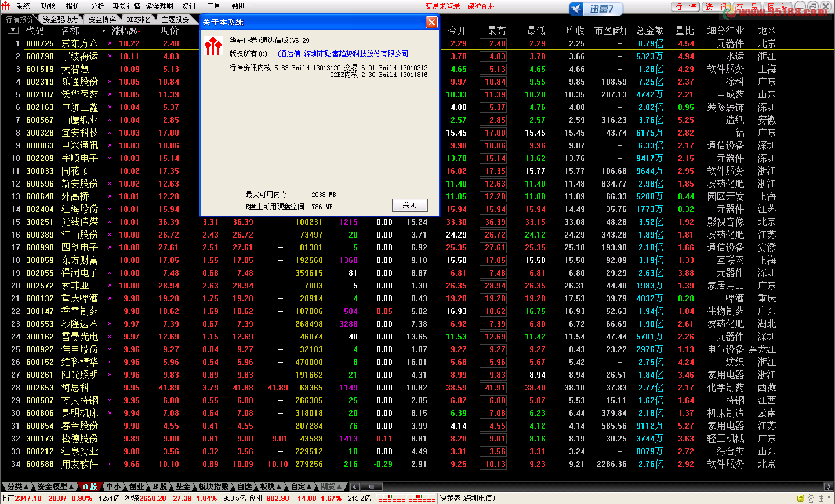This screenshot has height=504, width=835.
Task: Sort by the 量比 column header
Action: (x=685, y=31)
